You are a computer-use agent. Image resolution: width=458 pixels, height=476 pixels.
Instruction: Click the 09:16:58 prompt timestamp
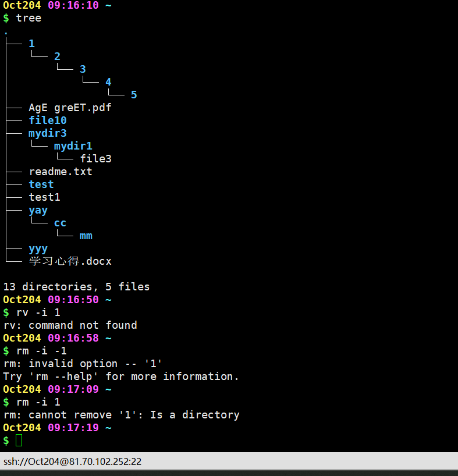click(x=73, y=338)
